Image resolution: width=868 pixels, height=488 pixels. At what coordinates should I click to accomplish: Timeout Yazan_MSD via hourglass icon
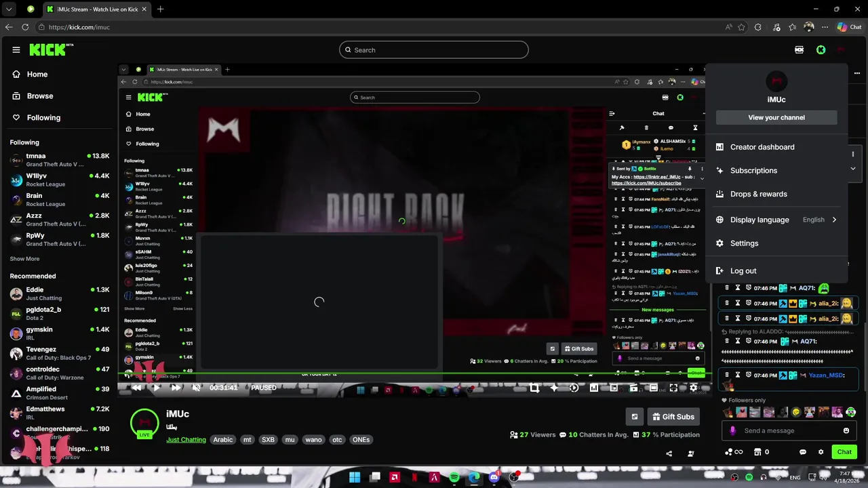[x=738, y=375]
